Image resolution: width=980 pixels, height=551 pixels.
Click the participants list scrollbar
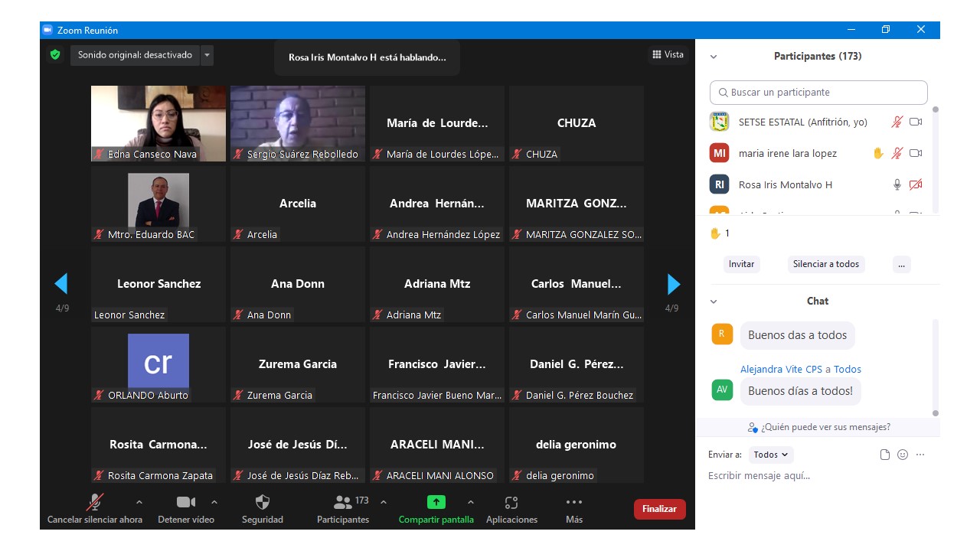(935, 161)
